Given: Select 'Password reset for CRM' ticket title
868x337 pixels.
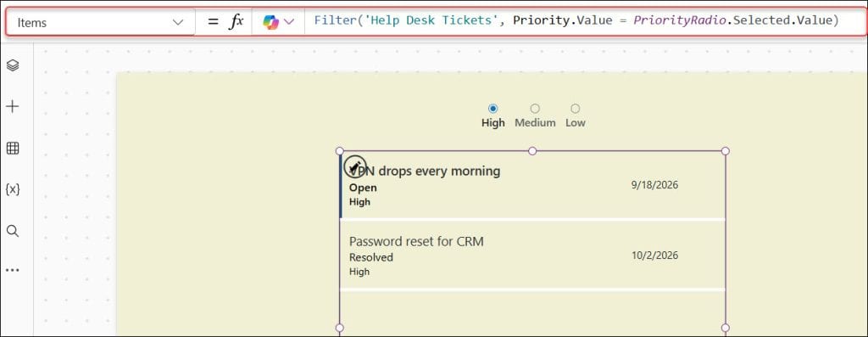Looking at the screenshot, I should pos(416,242).
